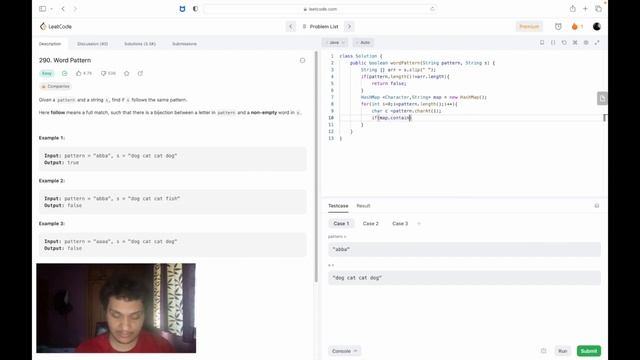Upvote problem with thumbs-up icon
This screenshot has width=640, height=360.
coord(79,73)
